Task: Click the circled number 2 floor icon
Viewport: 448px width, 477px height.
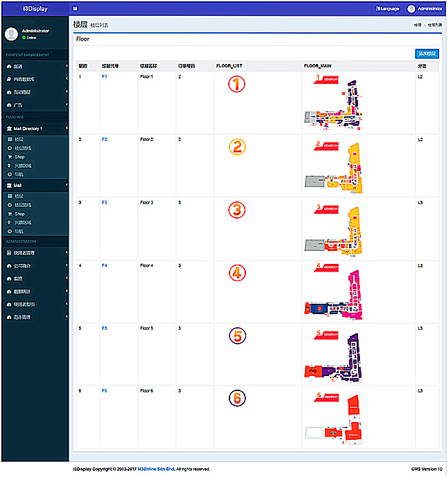Action: click(x=236, y=146)
